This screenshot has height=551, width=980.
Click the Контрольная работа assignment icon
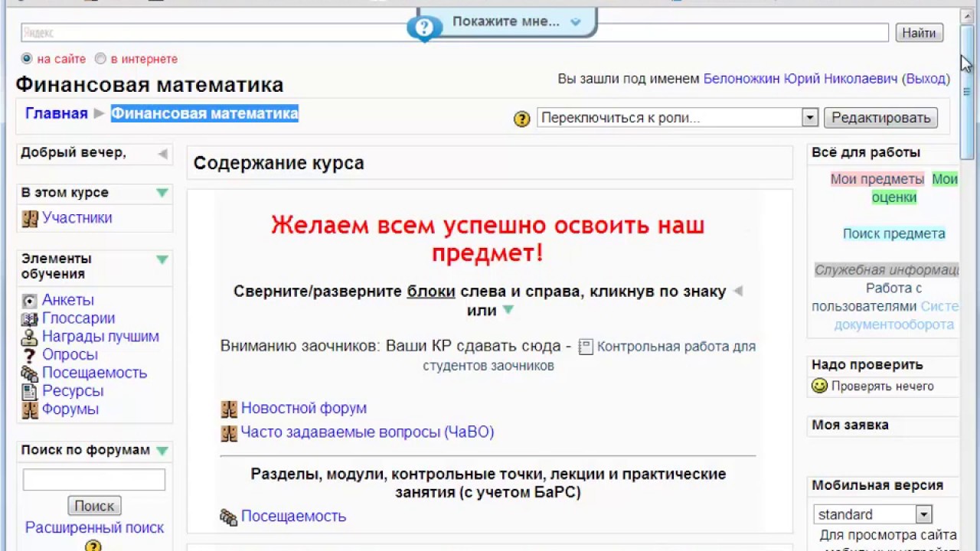click(x=586, y=347)
